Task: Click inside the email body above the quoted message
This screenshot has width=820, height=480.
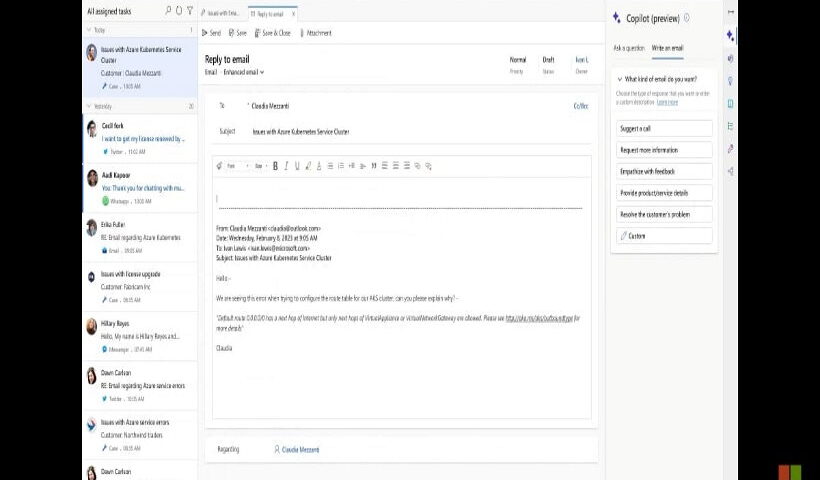Action: (x=400, y=198)
